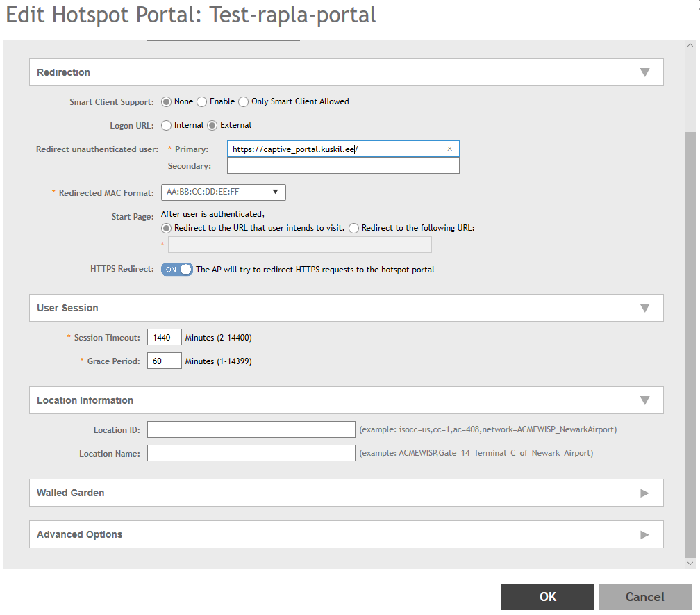Screen dimensions: 700x615
Task: Turn off the HTTPS Redirect switch
Action: point(176,270)
